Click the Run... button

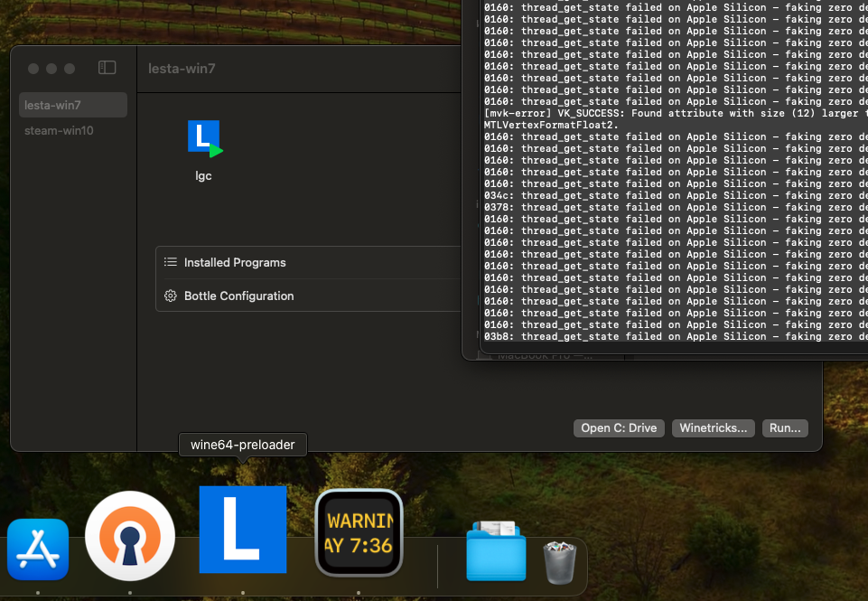(783, 427)
